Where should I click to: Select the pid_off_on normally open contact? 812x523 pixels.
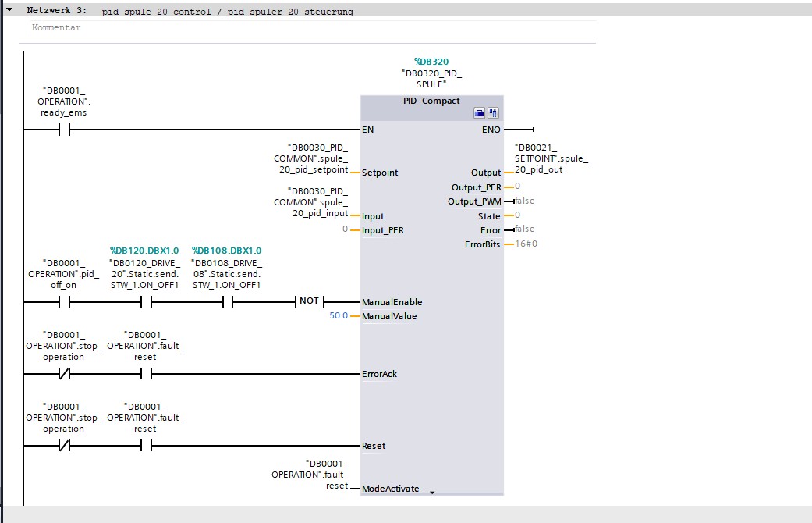click(x=64, y=301)
